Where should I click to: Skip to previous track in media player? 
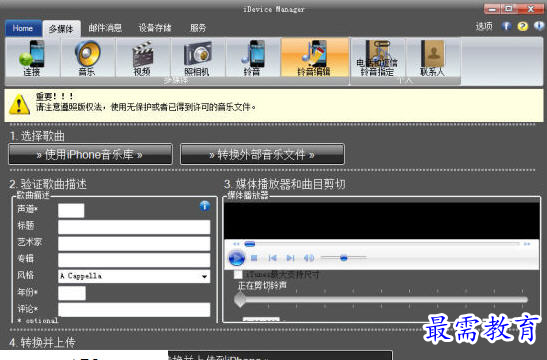point(272,258)
